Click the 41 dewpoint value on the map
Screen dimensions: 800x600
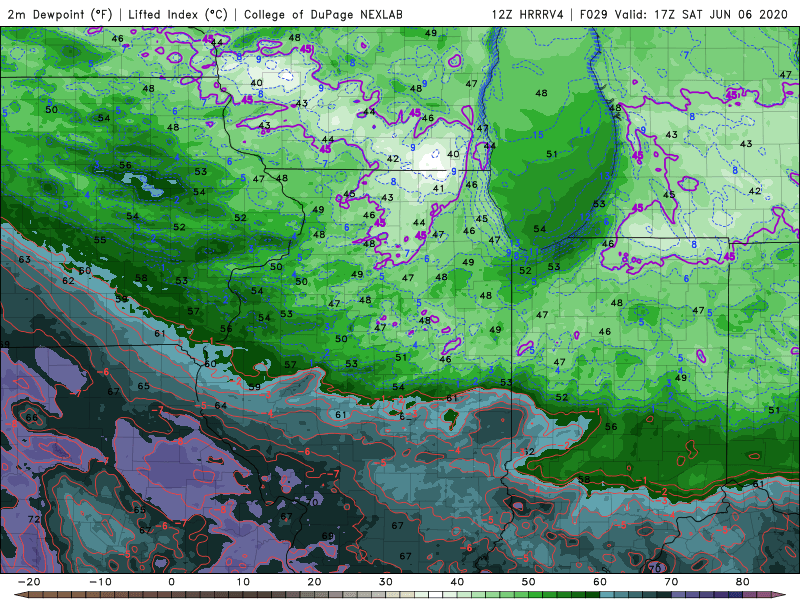[438, 188]
